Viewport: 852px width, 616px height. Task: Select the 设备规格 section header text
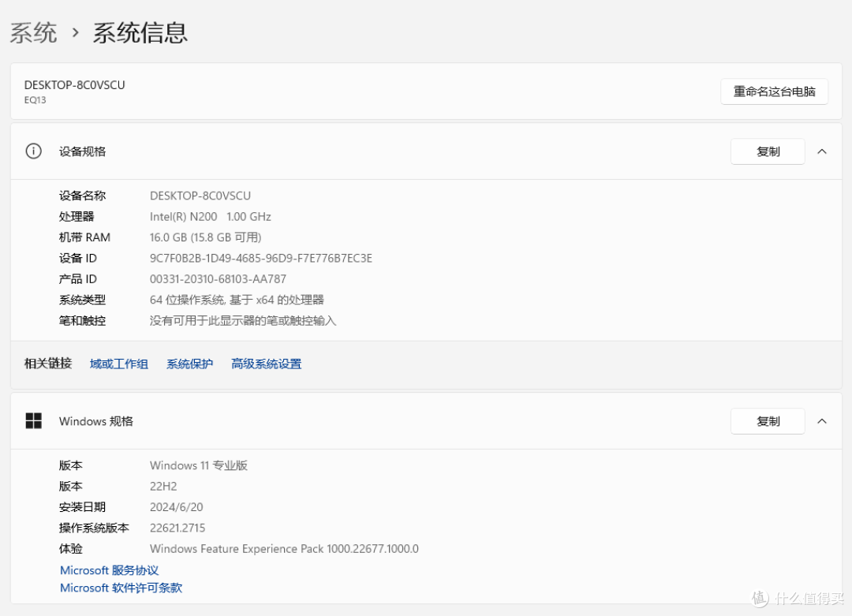tap(82, 151)
